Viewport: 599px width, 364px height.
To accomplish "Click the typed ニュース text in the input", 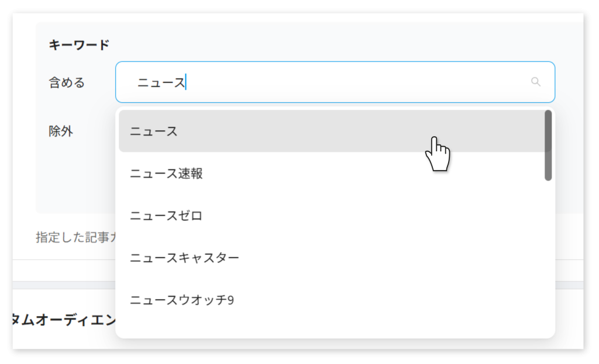I will point(161,82).
